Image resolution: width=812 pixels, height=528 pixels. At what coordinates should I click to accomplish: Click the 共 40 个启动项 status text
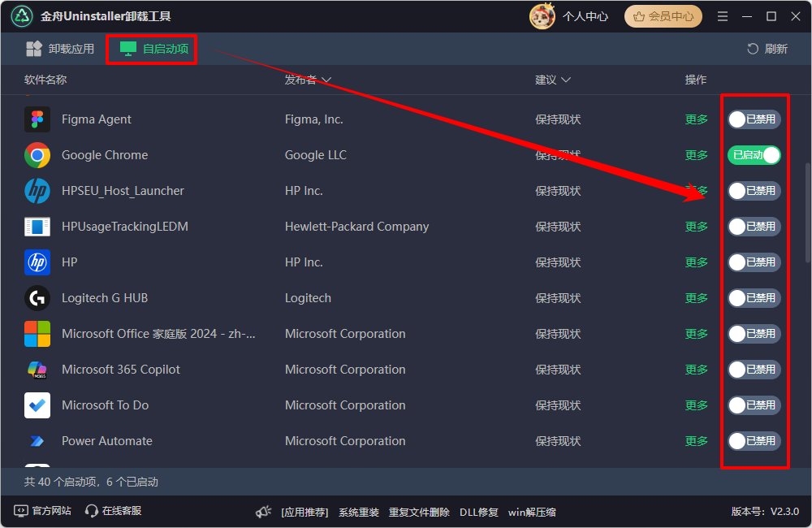91,482
